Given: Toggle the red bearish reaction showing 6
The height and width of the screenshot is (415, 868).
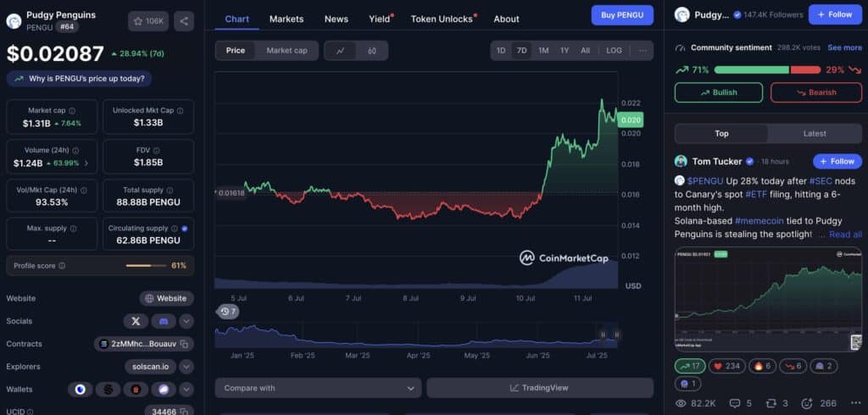Looking at the screenshot, I should [793, 367].
